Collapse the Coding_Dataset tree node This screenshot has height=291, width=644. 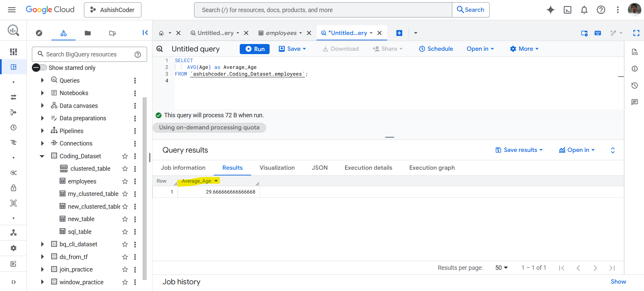[x=42, y=156]
